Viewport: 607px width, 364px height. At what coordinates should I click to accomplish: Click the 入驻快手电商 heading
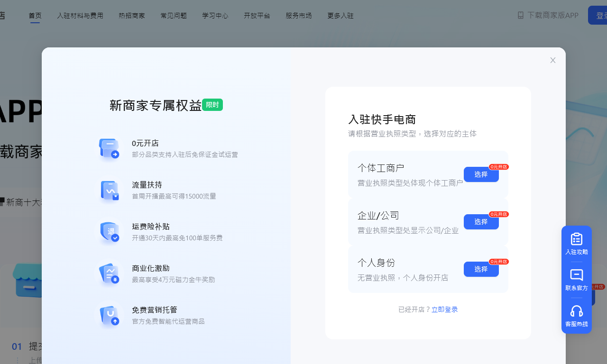pyautogui.click(x=382, y=119)
